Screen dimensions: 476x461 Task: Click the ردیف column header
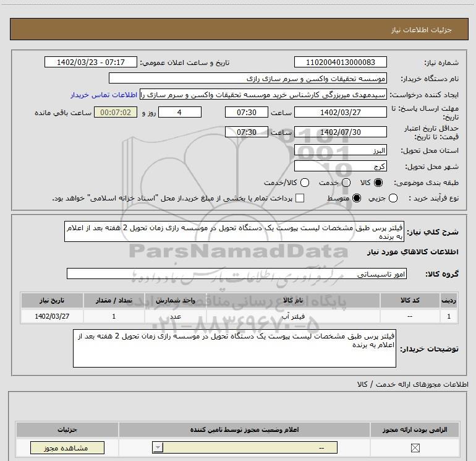point(449,300)
